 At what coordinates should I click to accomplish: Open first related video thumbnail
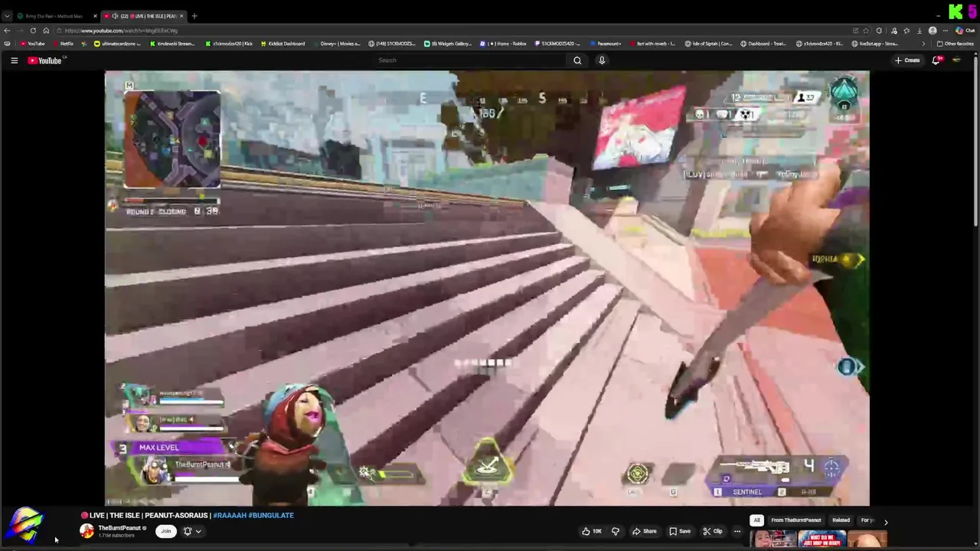pyautogui.click(x=773, y=540)
